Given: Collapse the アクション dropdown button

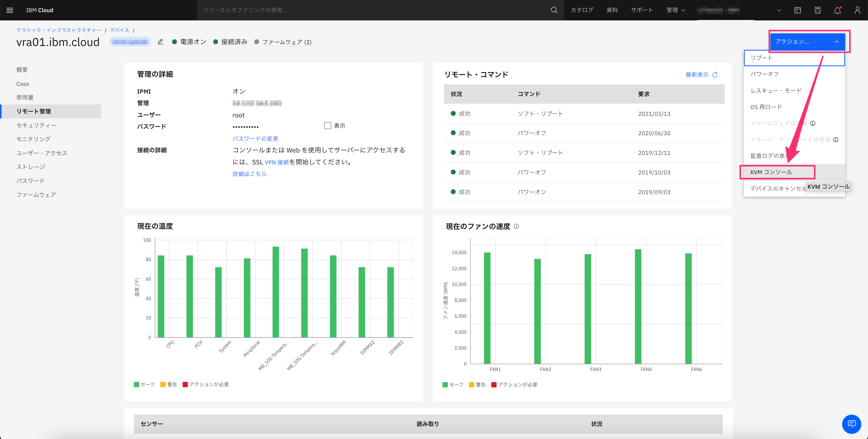Looking at the screenshot, I should [x=807, y=41].
